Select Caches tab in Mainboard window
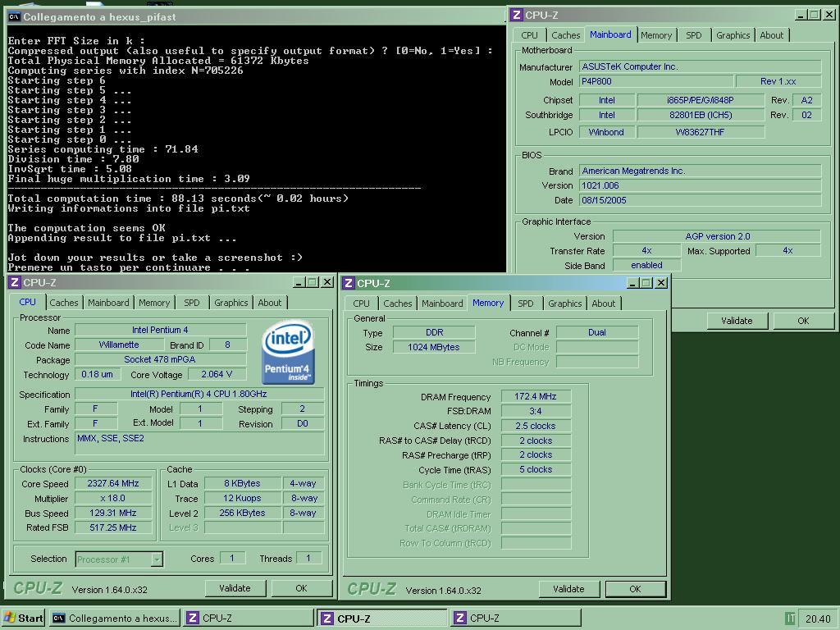Viewport: 840px width, 630px height. pyautogui.click(x=566, y=35)
